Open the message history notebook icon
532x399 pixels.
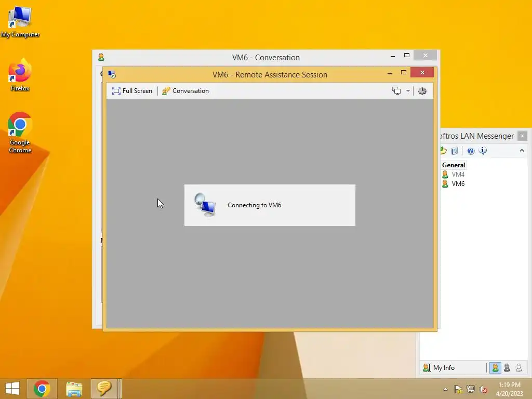(x=455, y=151)
